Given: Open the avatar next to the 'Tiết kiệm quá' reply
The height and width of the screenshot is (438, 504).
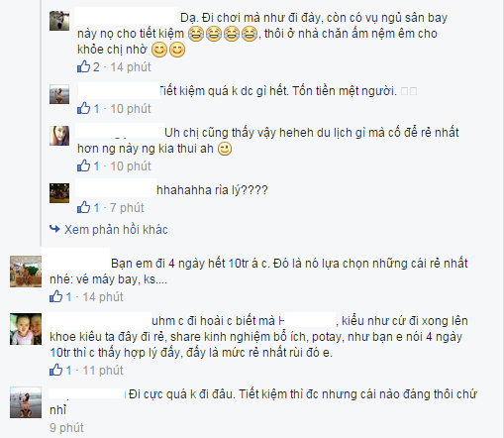Looking at the screenshot, I should click(x=59, y=94).
